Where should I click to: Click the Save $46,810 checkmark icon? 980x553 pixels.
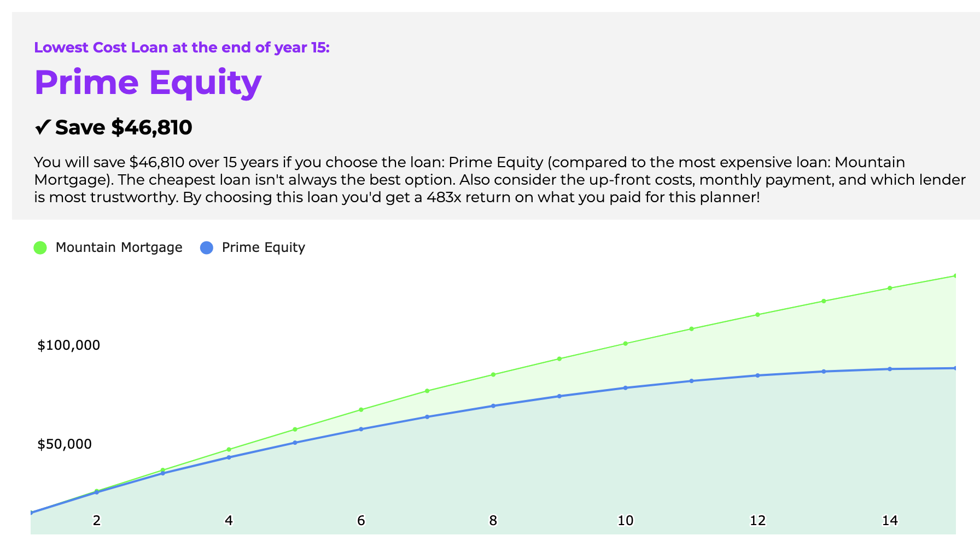pos(43,127)
